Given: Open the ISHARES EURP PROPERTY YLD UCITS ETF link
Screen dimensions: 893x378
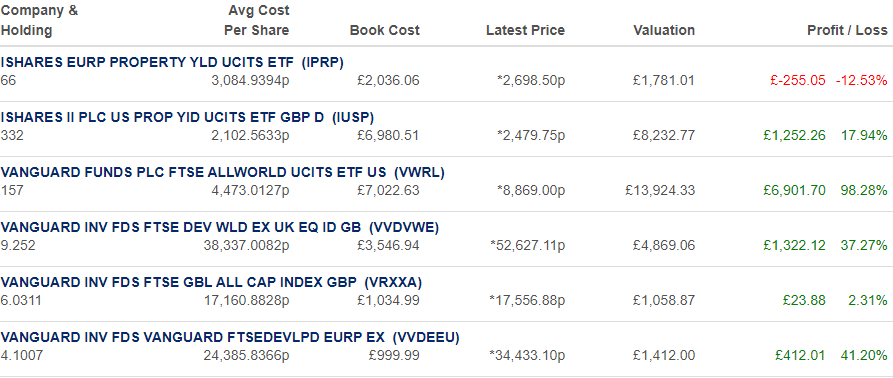Looking at the screenshot, I should pos(172,63).
